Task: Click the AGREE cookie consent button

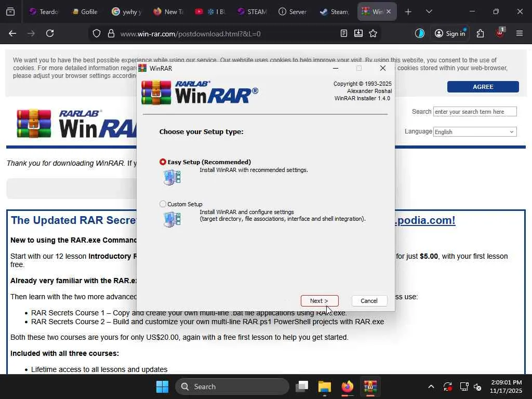Action: pos(483,87)
